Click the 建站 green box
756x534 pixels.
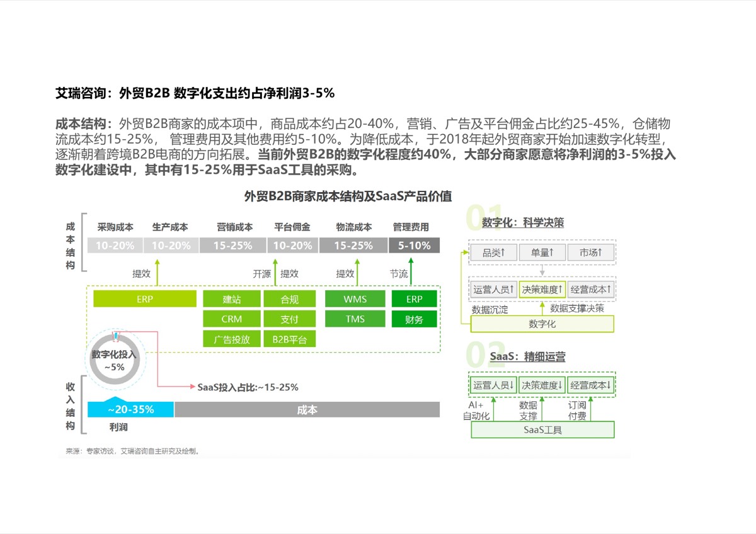pyautogui.click(x=231, y=298)
